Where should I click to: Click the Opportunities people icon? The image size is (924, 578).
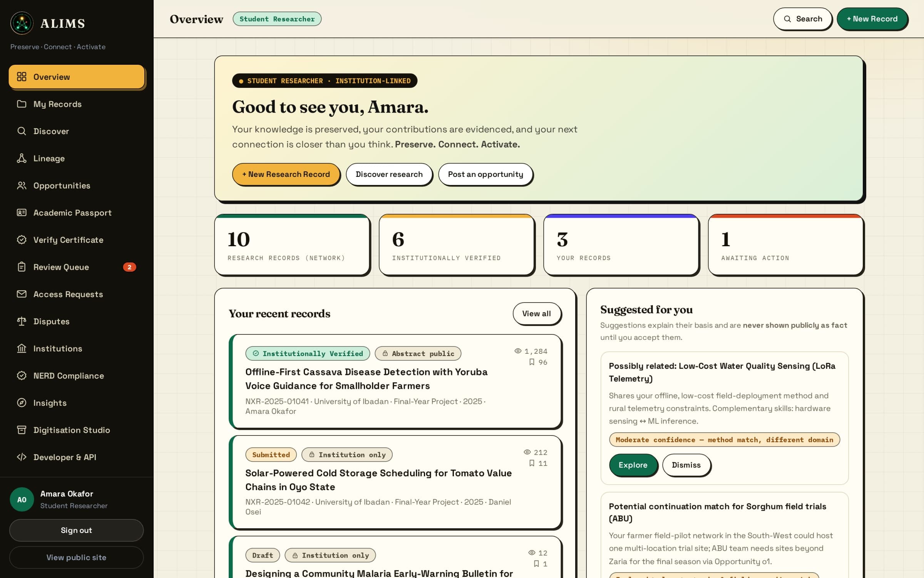(x=22, y=185)
